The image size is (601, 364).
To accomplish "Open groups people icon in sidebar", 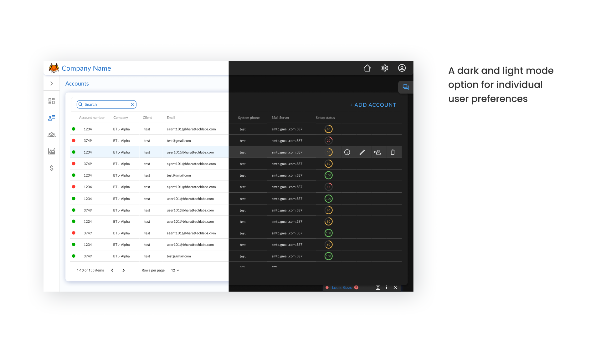I will pos(52,135).
